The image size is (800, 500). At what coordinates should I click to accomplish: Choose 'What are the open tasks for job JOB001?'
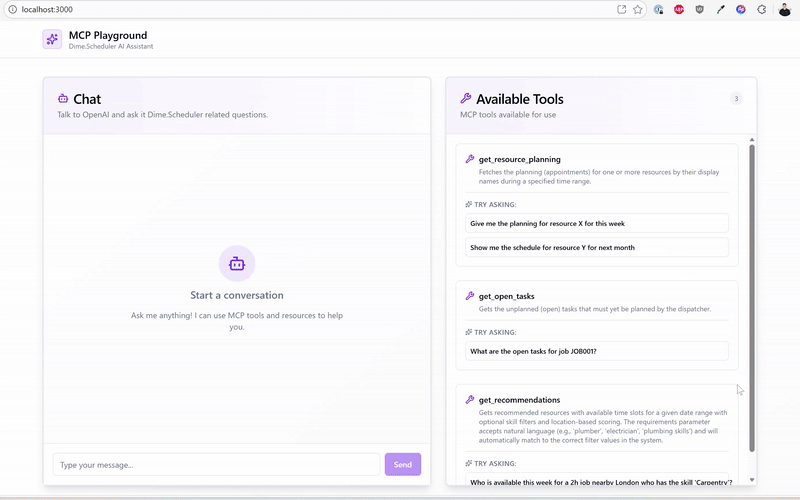click(596, 351)
